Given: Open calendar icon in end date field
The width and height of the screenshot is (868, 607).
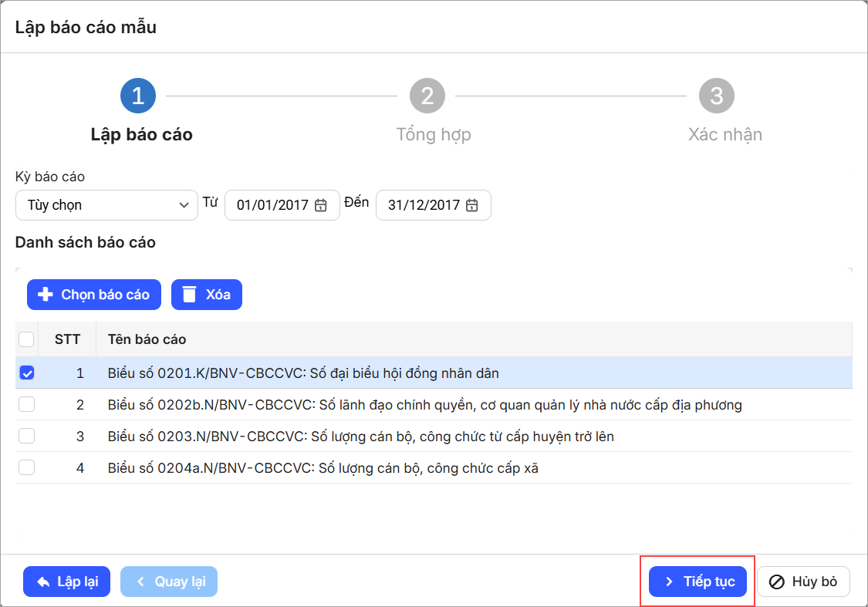Looking at the screenshot, I should (472, 206).
